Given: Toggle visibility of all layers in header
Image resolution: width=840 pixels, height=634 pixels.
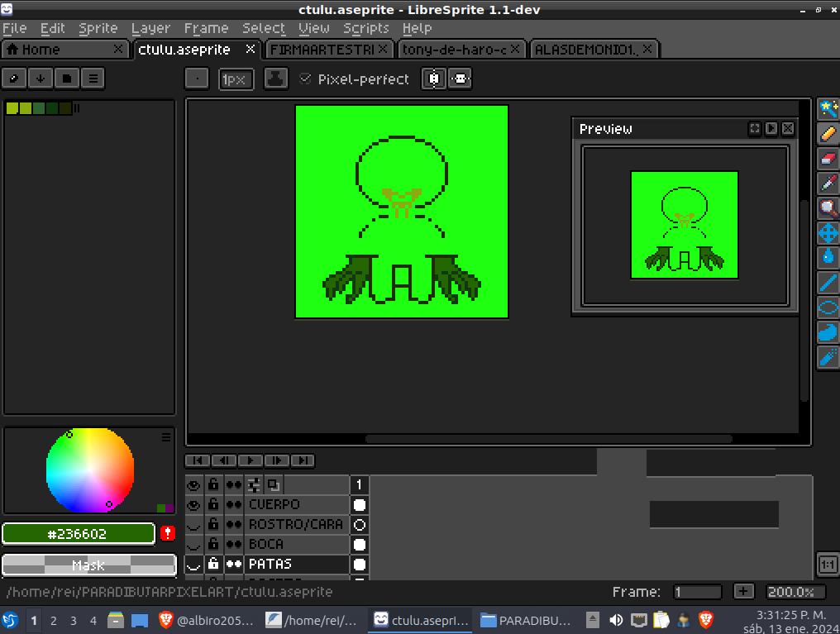Looking at the screenshot, I should click(194, 485).
